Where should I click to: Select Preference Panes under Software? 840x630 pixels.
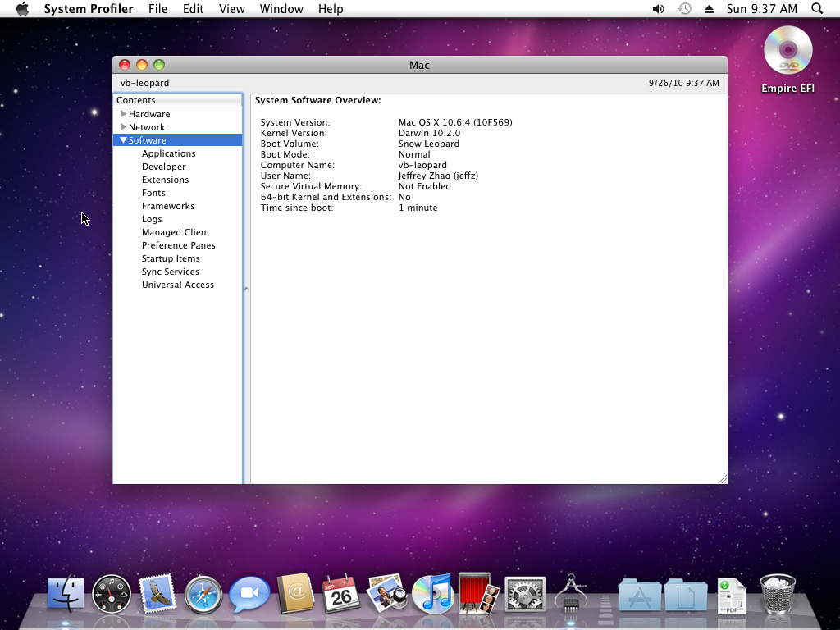(178, 245)
